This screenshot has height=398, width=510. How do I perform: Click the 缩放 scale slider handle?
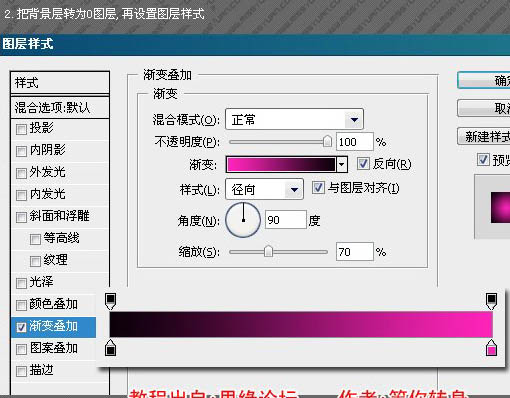[x=268, y=251]
